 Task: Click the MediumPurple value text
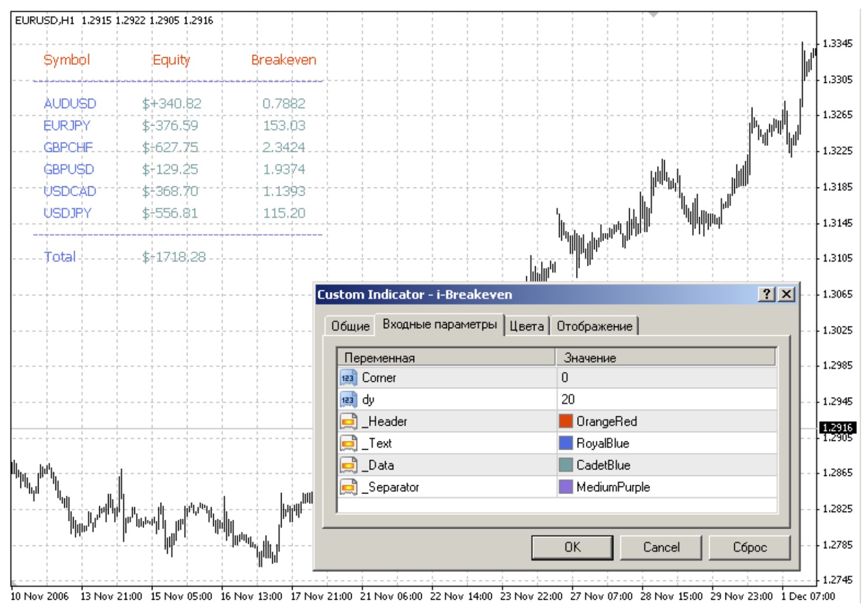click(613, 488)
